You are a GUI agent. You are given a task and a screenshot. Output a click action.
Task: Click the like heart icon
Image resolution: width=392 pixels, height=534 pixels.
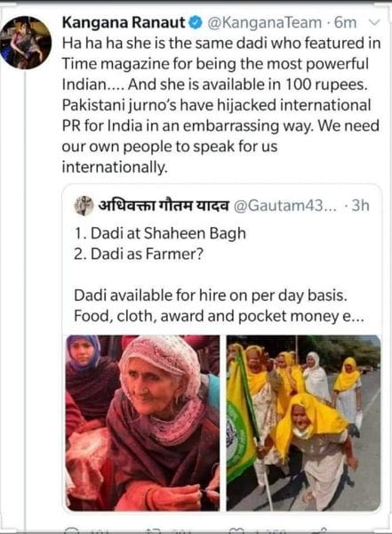238,530
